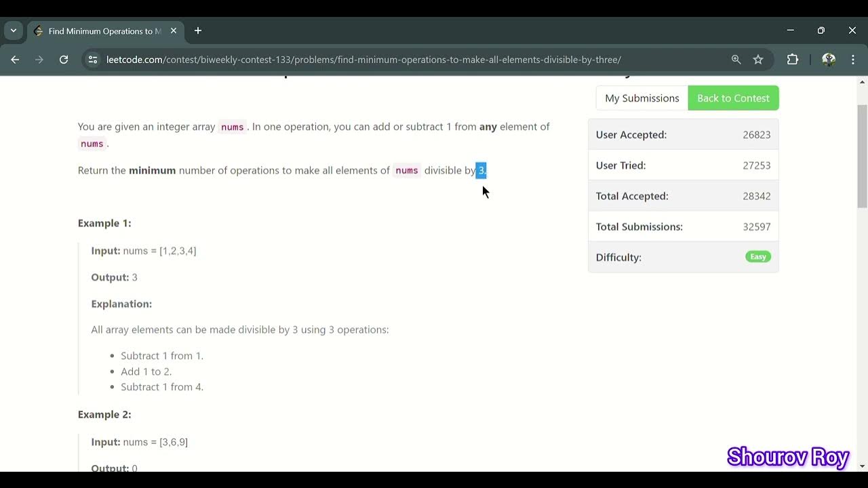868x488 pixels.
Task: Click the Example 1: heading
Action: (x=104, y=223)
